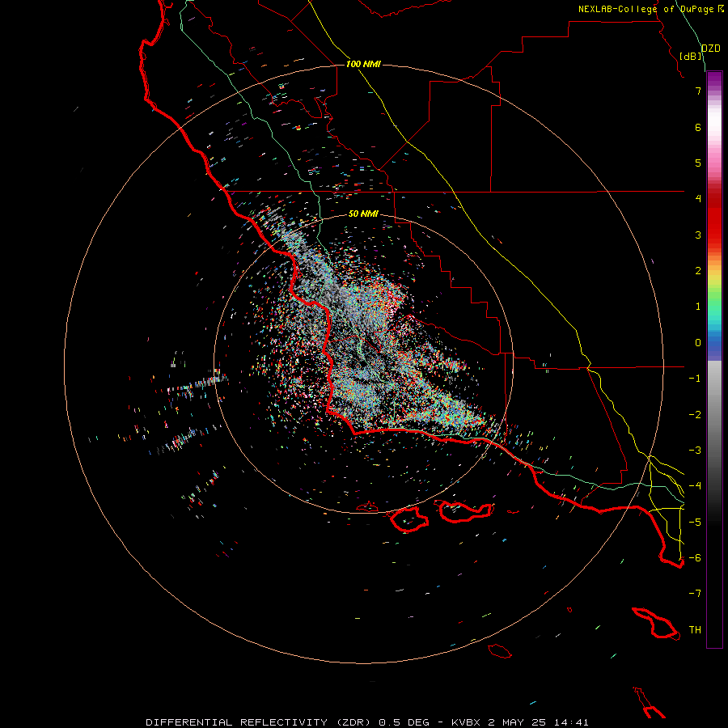Click the -7 value on color scale
728x728 pixels.
click(695, 594)
